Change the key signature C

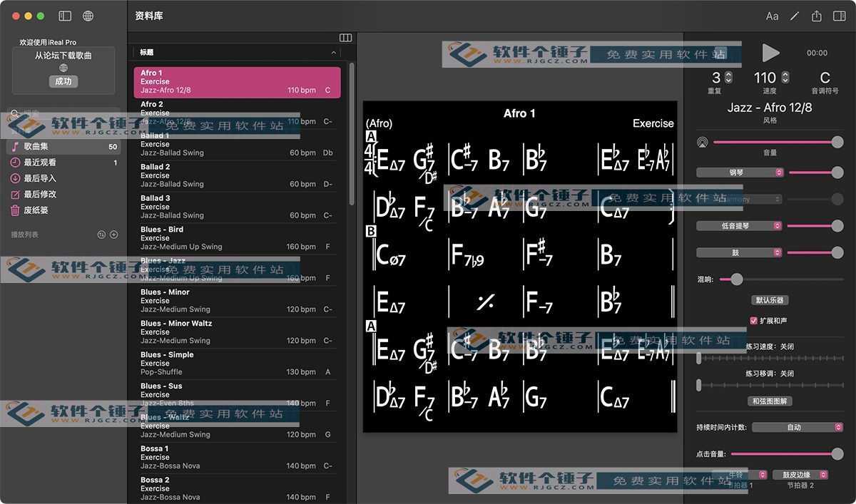[x=825, y=78]
